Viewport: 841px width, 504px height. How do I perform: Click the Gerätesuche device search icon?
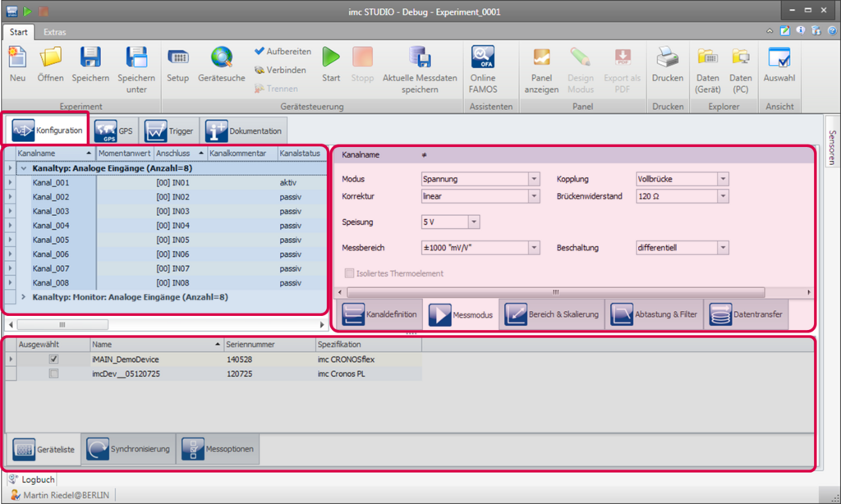(221, 57)
